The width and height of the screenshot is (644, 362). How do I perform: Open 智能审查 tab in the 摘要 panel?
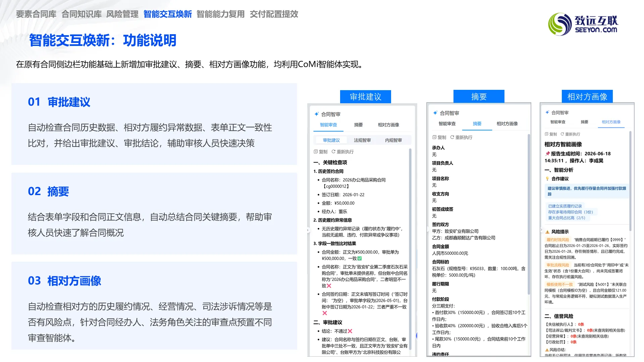(x=447, y=124)
